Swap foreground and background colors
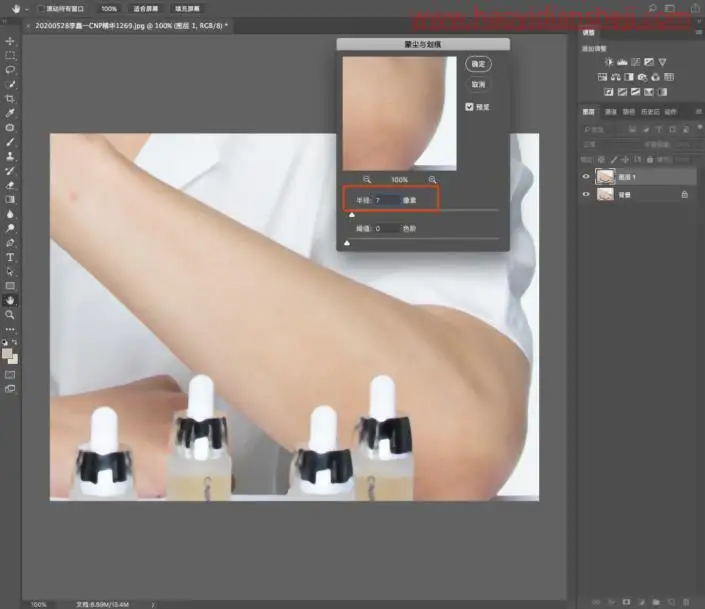This screenshot has height=609, width=705. coord(15,343)
